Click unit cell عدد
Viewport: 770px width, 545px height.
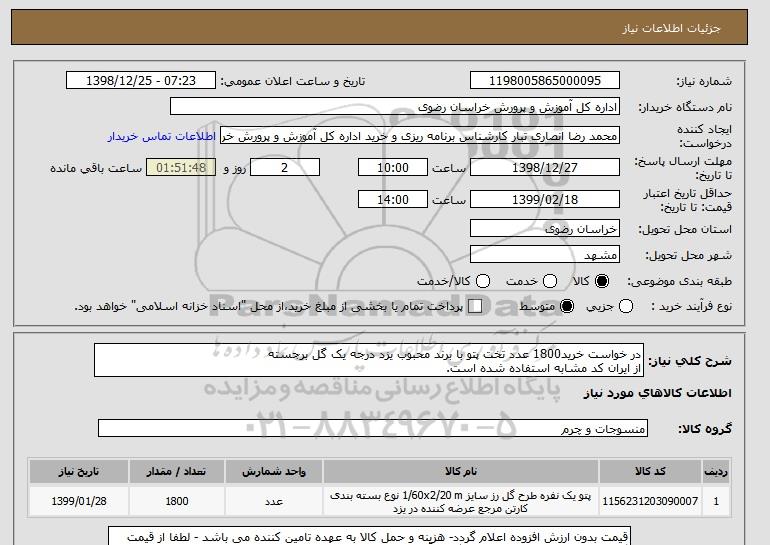pos(274,501)
